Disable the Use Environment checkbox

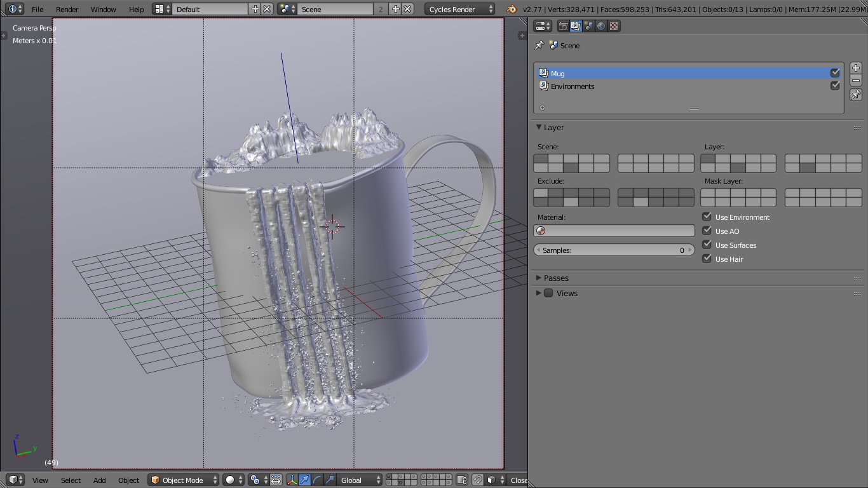(x=707, y=217)
